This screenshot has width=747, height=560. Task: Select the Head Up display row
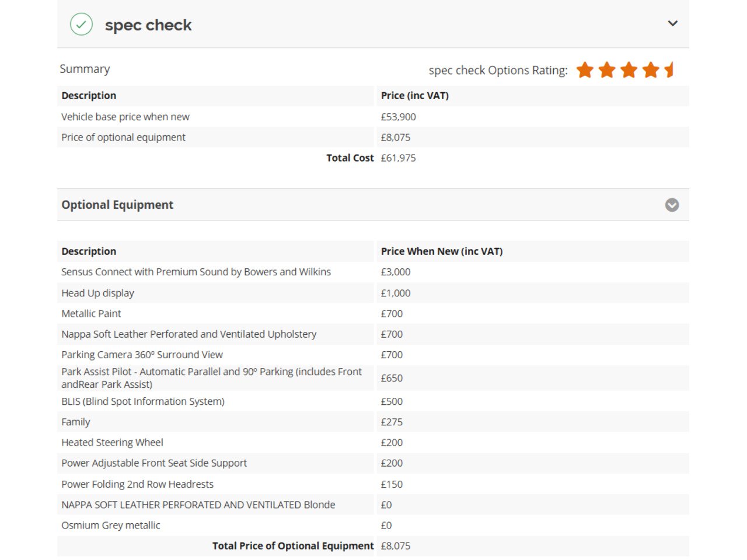pos(373,293)
